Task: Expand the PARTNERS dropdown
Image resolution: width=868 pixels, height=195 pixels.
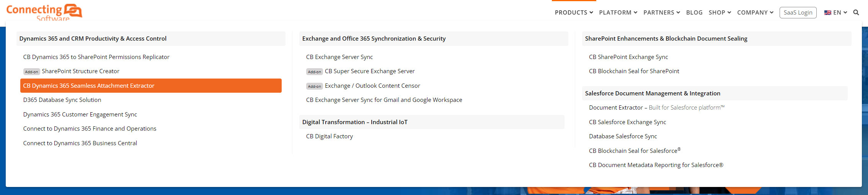Action: click(x=662, y=13)
